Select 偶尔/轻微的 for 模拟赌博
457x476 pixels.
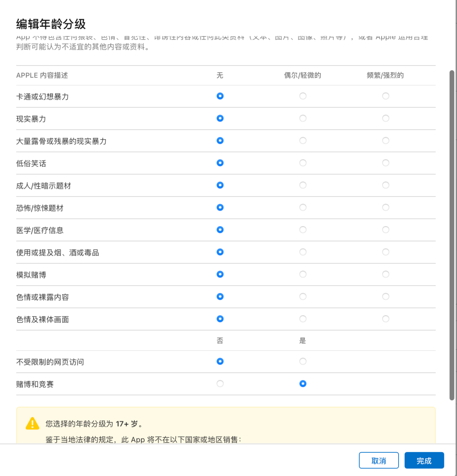(303, 274)
